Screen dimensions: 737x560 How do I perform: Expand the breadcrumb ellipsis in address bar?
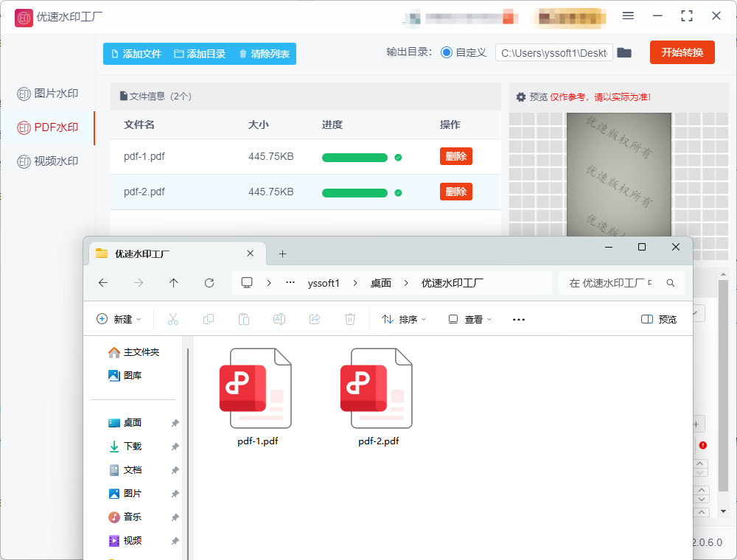(290, 283)
